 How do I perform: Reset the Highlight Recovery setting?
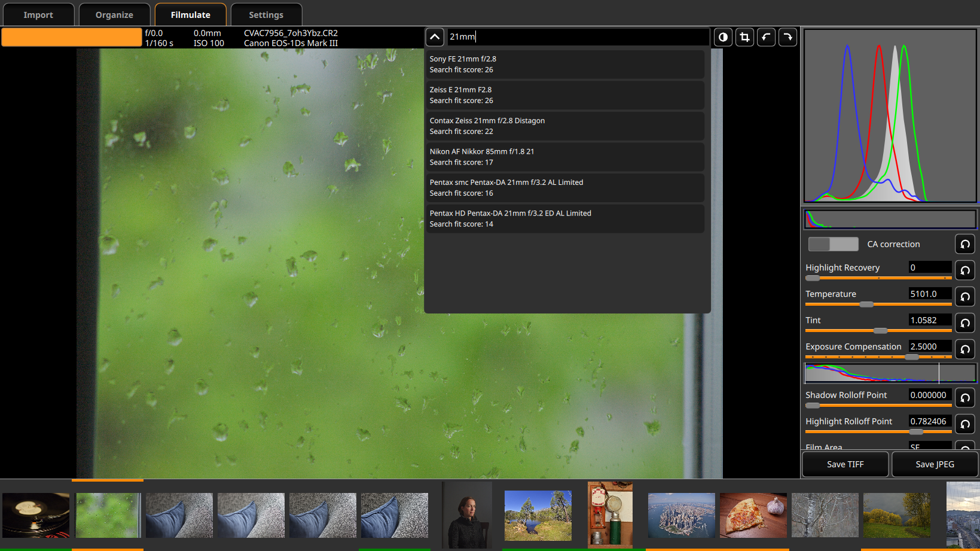point(964,270)
